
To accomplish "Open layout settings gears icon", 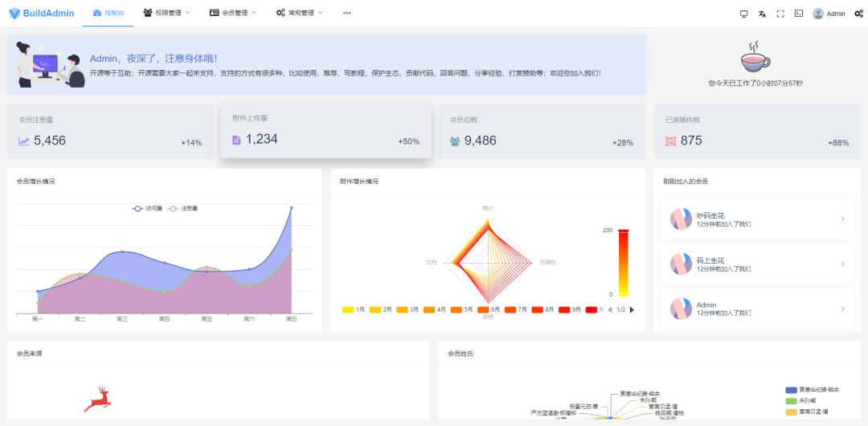I will point(858,14).
